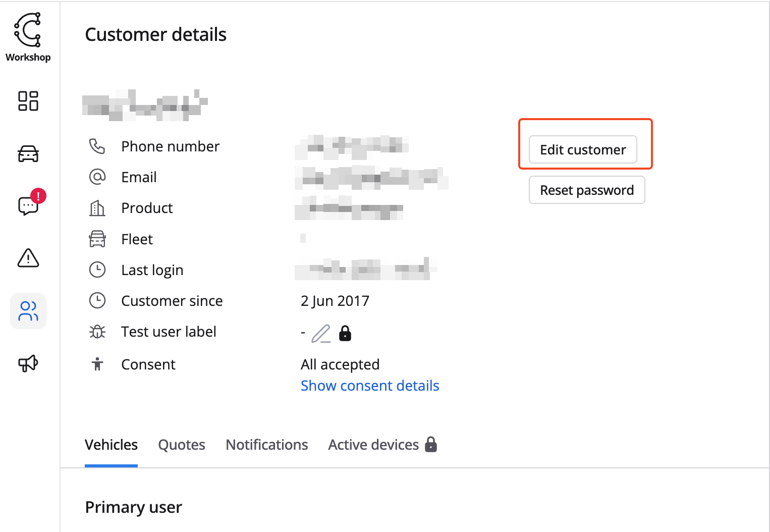Click the Reset password button

(x=587, y=190)
